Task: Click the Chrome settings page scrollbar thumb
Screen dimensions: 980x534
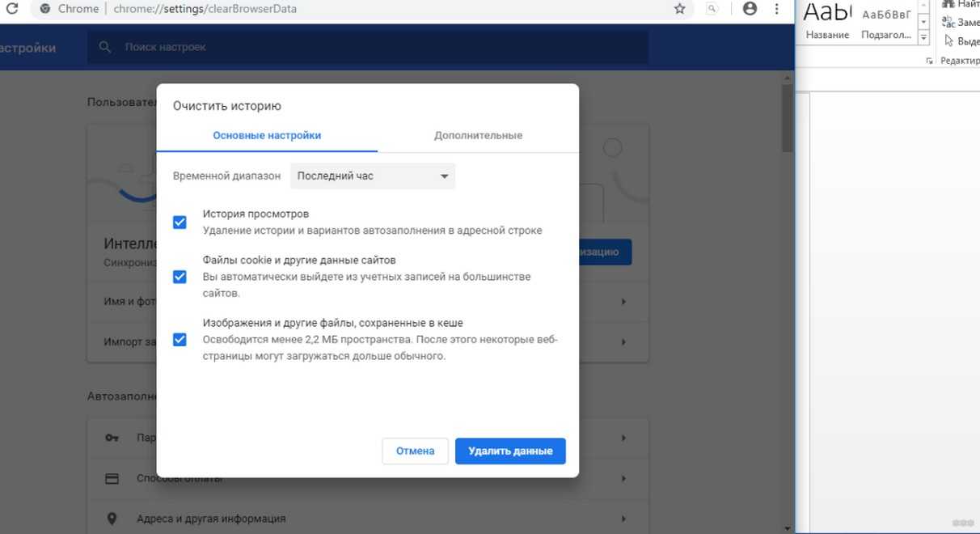Action: point(788,117)
